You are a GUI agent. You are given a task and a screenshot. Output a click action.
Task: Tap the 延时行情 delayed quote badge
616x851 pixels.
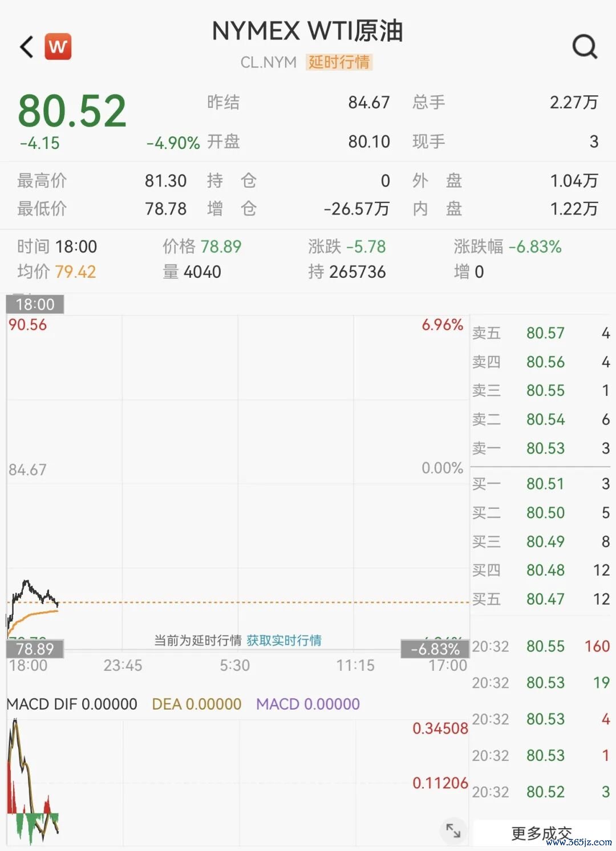coord(339,62)
